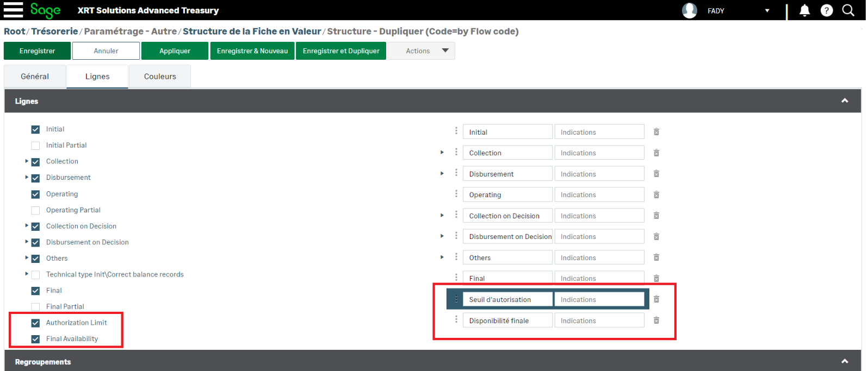Click Indications field for Final line

pyautogui.click(x=599, y=278)
